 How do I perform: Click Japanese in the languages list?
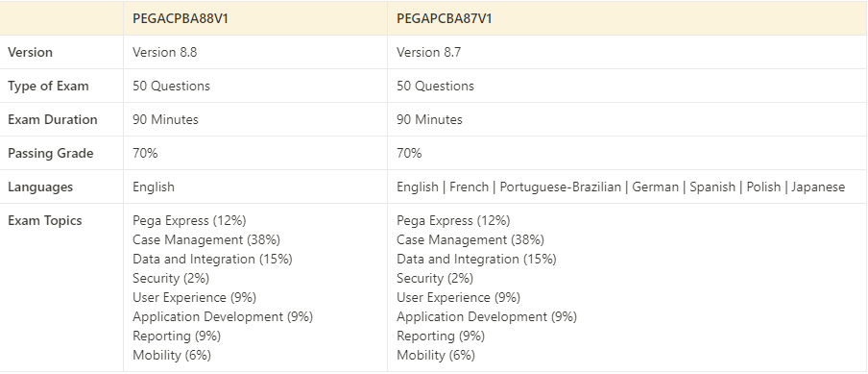point(818,187)
